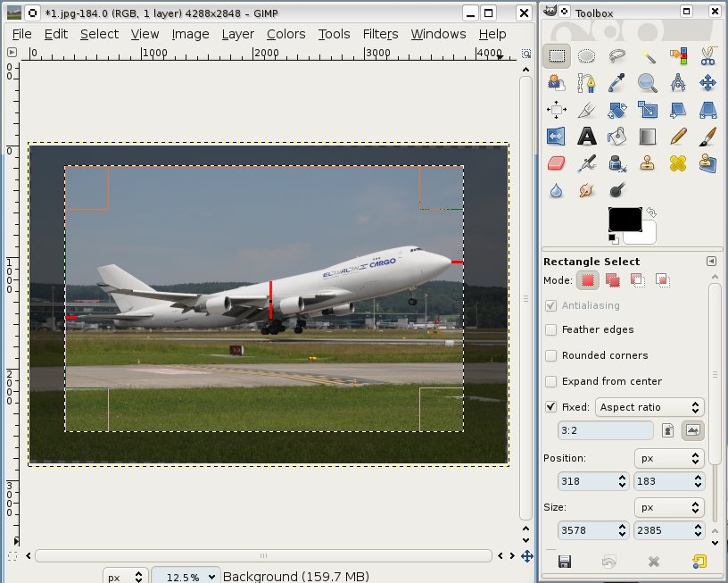The height and width of the screenshot is (583, 728).
Task: Open the Colors menu
Action: [285, 34]
